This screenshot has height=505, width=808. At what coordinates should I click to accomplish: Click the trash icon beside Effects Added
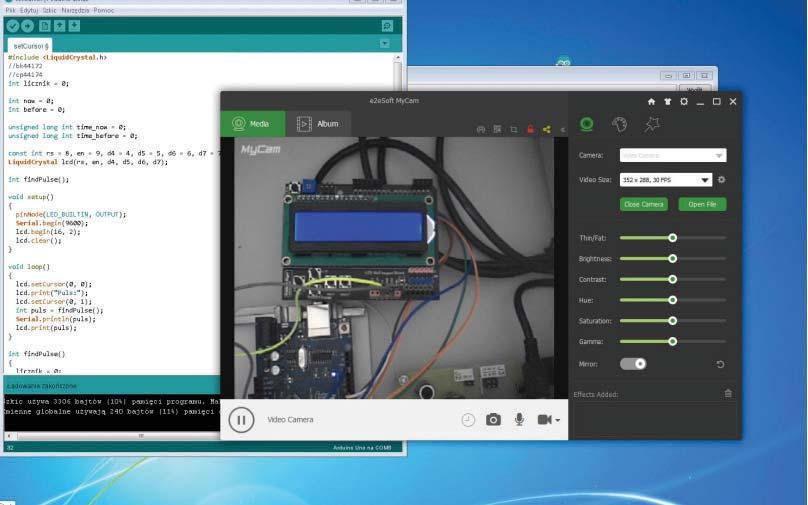tap(728, 394)
